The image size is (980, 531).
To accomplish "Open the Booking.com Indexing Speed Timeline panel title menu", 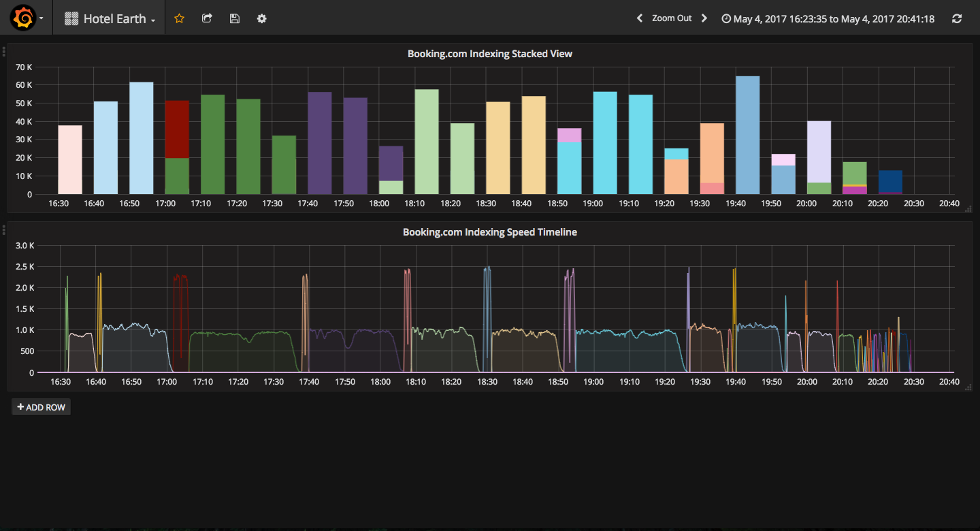I will pos(490,232).
